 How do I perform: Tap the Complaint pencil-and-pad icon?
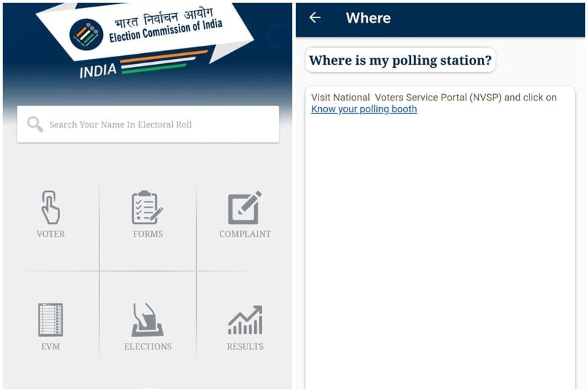click(245, 207)
